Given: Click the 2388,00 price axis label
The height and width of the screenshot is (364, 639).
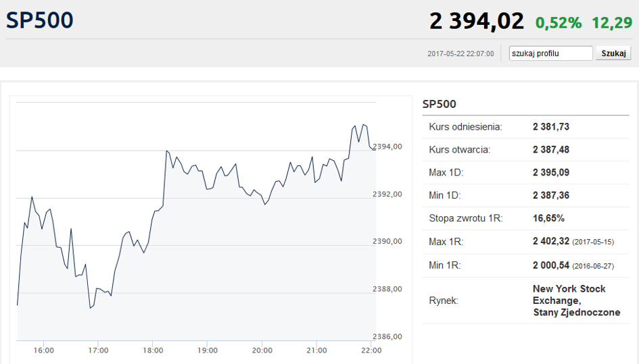Looking at the screenshot, I should (387, 289).
